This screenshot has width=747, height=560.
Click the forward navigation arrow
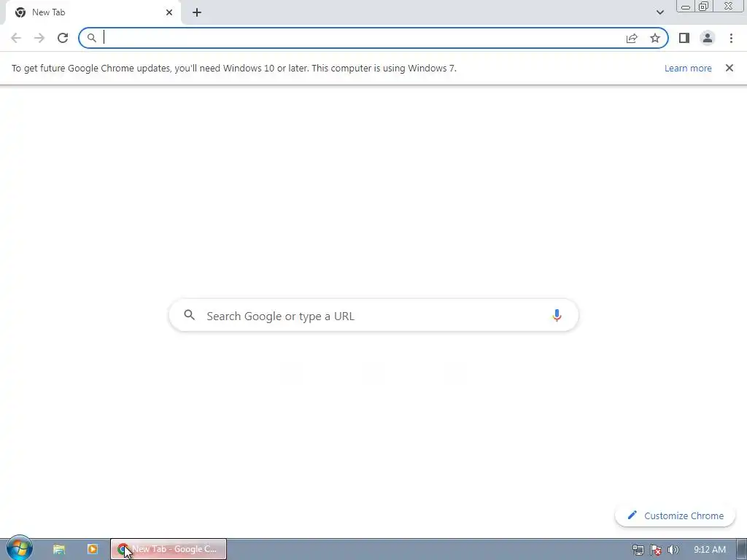pyautogui.click(x=39, y=38)
